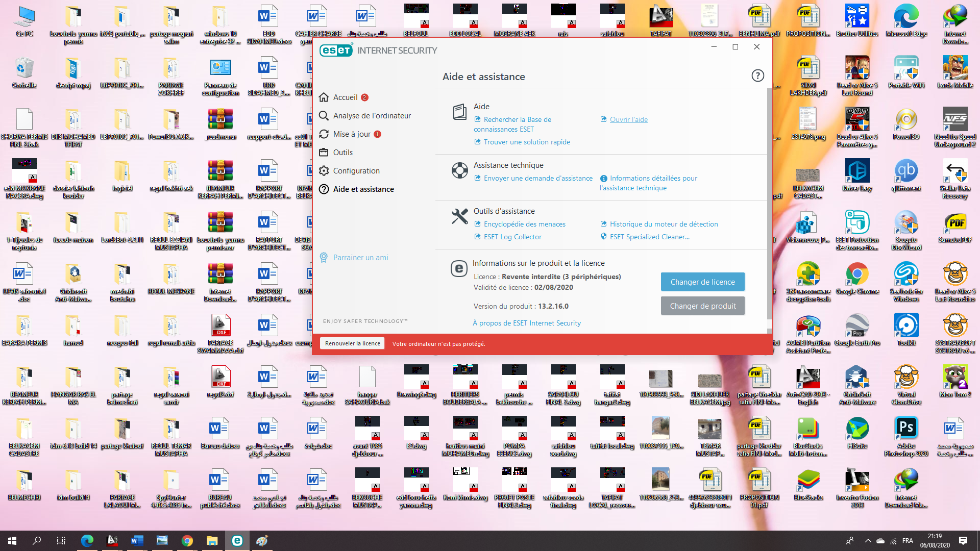Click the Renouveler la licence button

[x=352, y=344]
